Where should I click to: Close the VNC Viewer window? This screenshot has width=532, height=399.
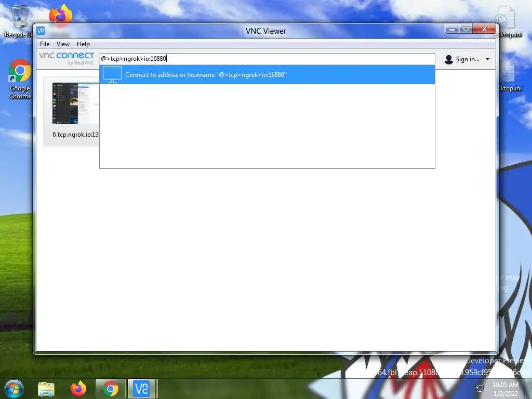[x=484, y=29]
